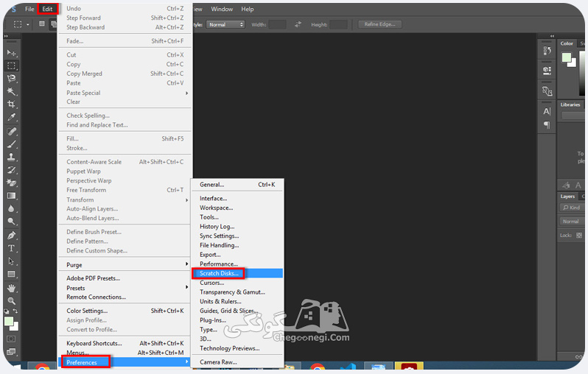The width and height of the screenshot is (588, 374).
Task: Select the History Brush tool
Action: click(11, 170)
